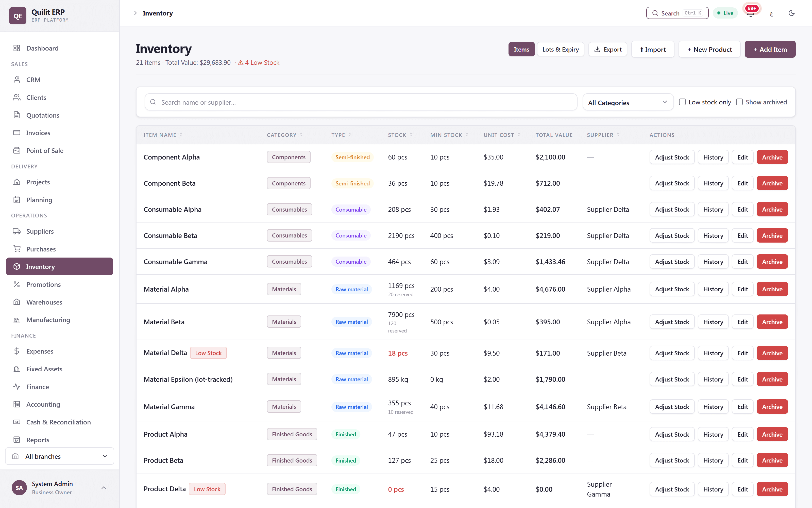The image size is (812, 508).
Task: Click the Projects building icon
Action: coord(17,182)
